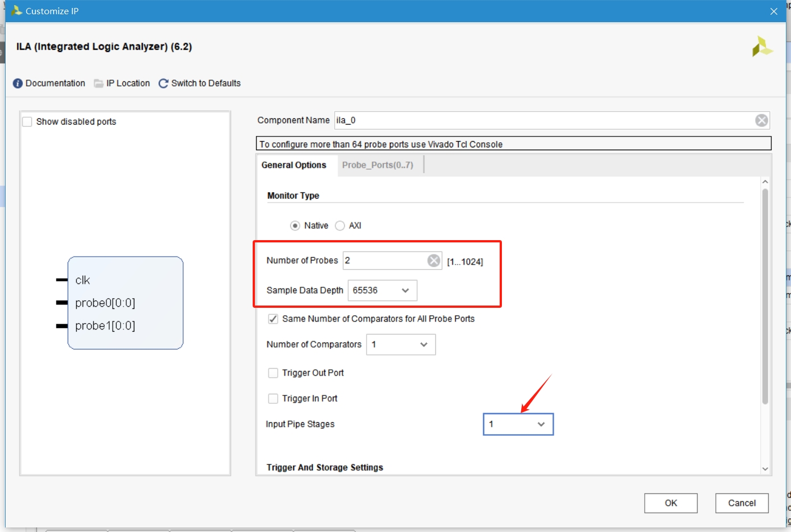Viewport: 791px width, 532px height.
Task: Click the probe0[0:0] port label
Action: 105,303
